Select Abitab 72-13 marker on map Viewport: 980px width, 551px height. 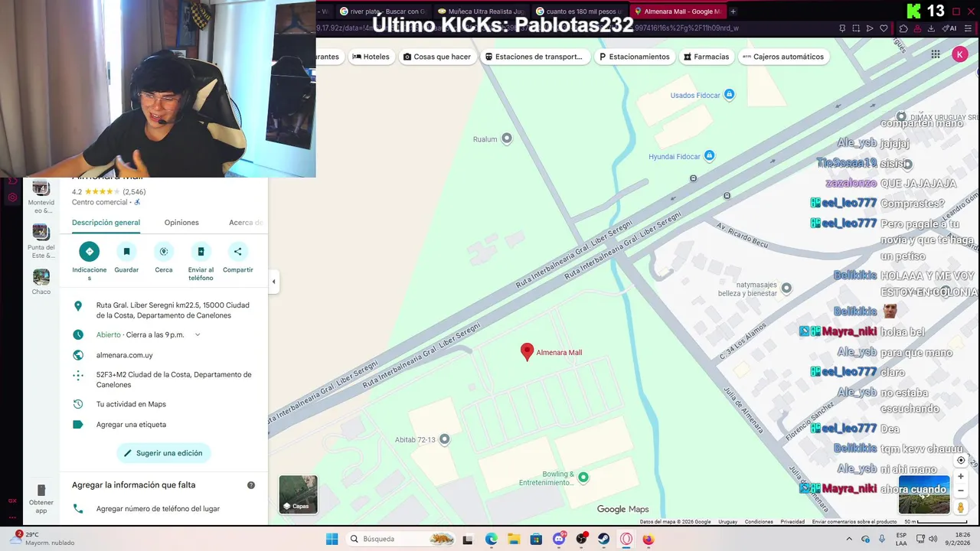[x=445, y=439]
